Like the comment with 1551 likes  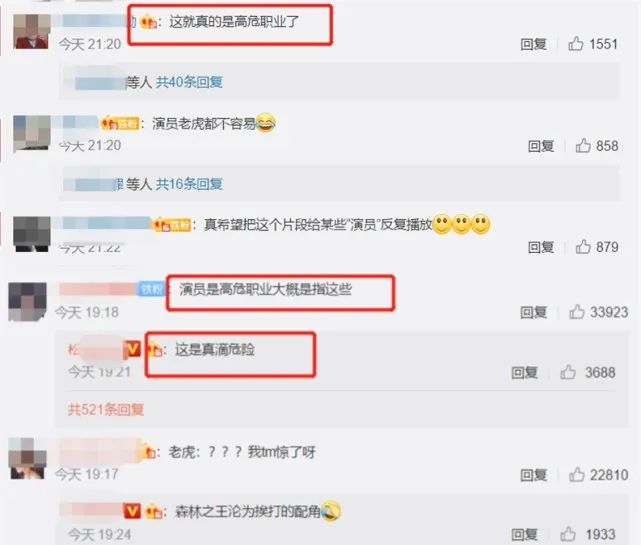[576, 43]
